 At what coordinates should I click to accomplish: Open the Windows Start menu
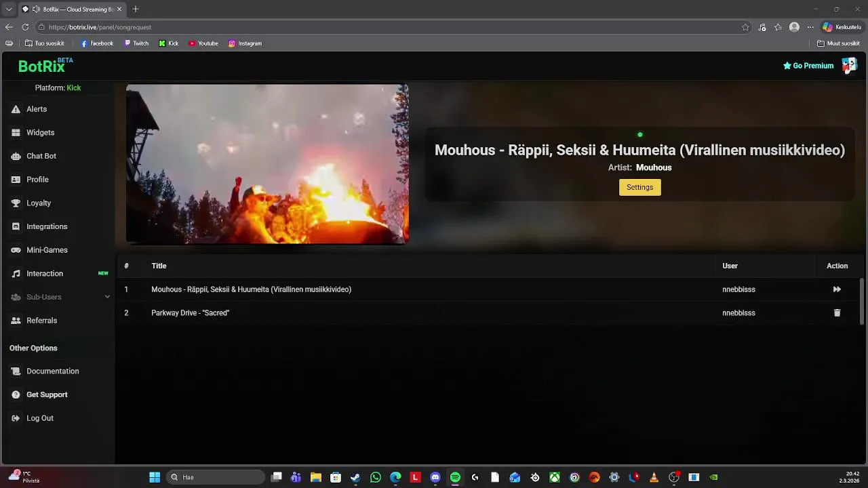[x=155, y=477]
